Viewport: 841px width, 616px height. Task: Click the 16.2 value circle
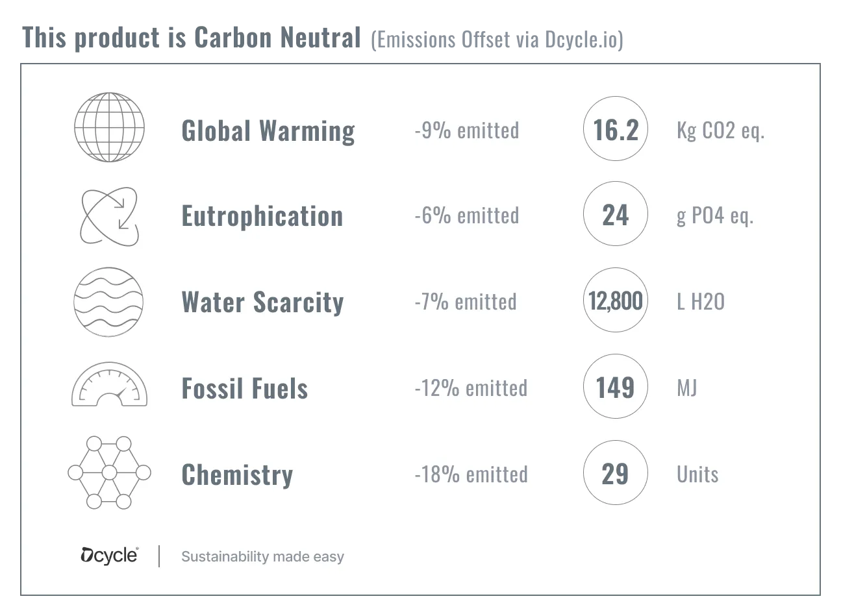[616, 129]
